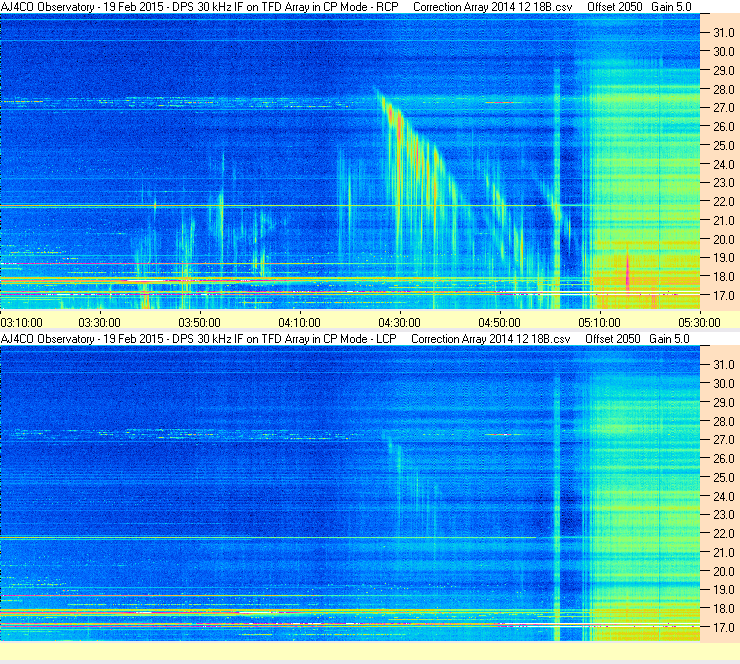The width and height of the screenshot is (740, 664).
Task: Select the 17.0 frequency tick in RCP chart
Action: pyautogui.click(x=723, y=295)
